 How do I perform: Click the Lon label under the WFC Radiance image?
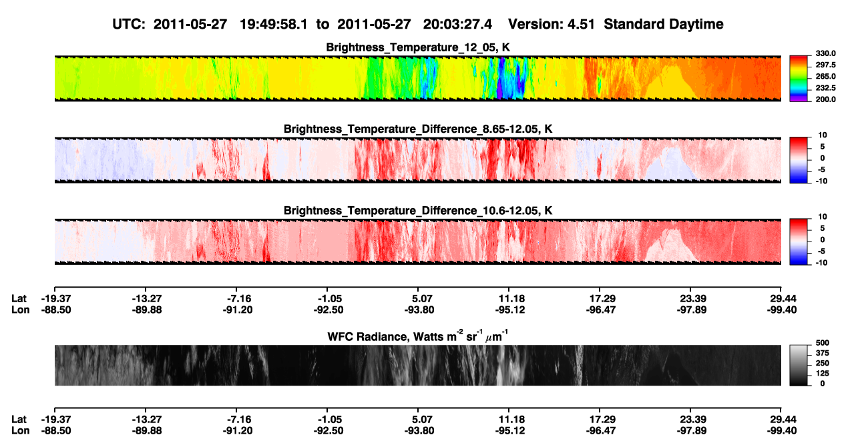coord(19,430)
